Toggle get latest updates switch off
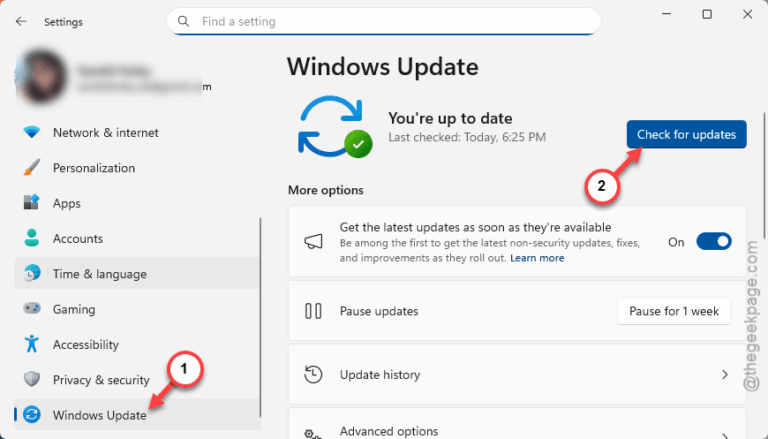The width and height of the screenshot is (768, 439). pyautogui.click(x=714, y=242)
